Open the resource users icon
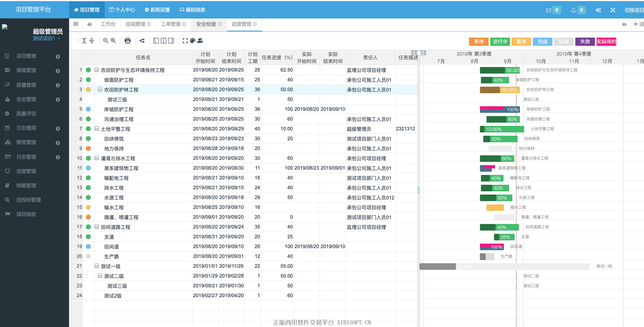The width and height of the screenshot is (644, 327). [x=200, y=40]
